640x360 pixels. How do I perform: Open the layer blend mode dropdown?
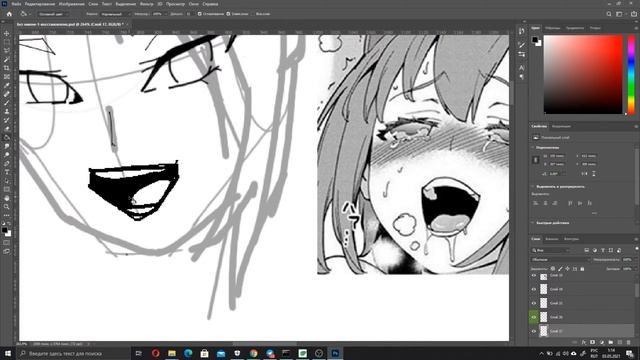[x=561, y=260]
